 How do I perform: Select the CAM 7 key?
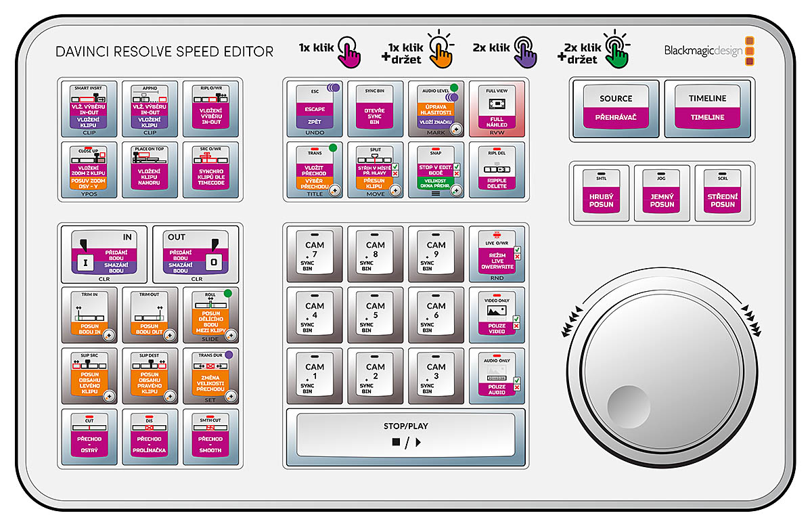[x=315, y=255]
